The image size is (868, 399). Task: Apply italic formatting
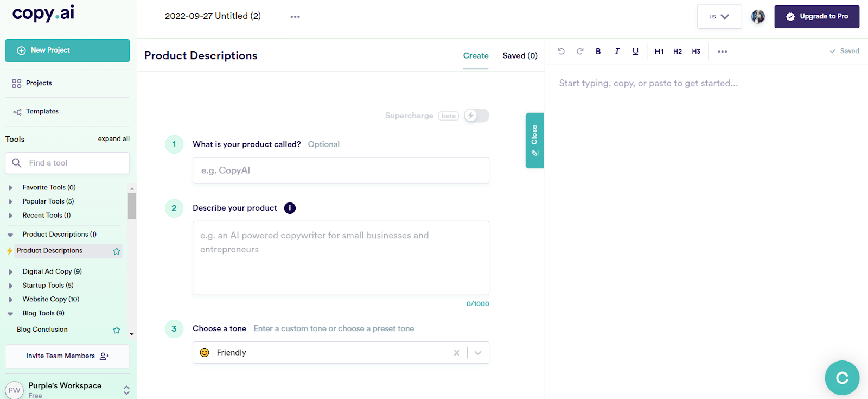coord(617,52)
